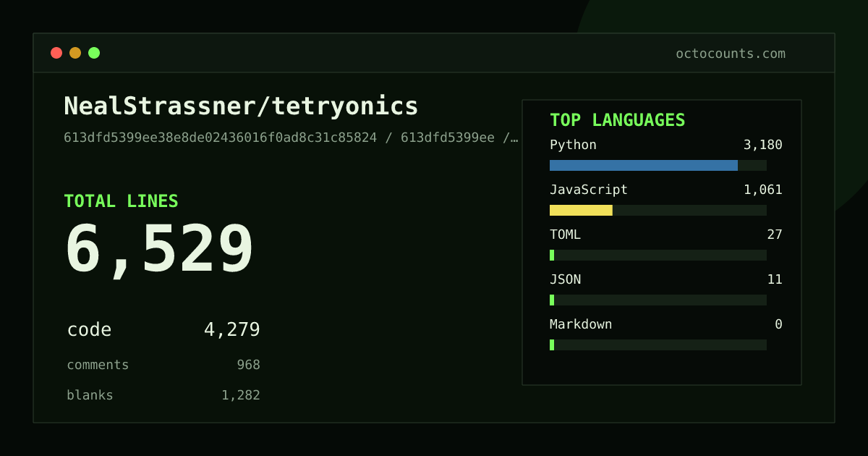The height and width of the screenshot is (456, 868).
Task: Open the octocounts.com link
Action: click(x=731, y=54)
